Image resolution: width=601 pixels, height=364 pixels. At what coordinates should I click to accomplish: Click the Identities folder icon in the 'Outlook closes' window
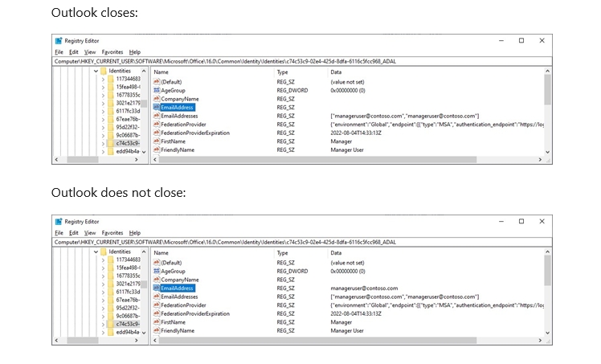coord(104,71)
